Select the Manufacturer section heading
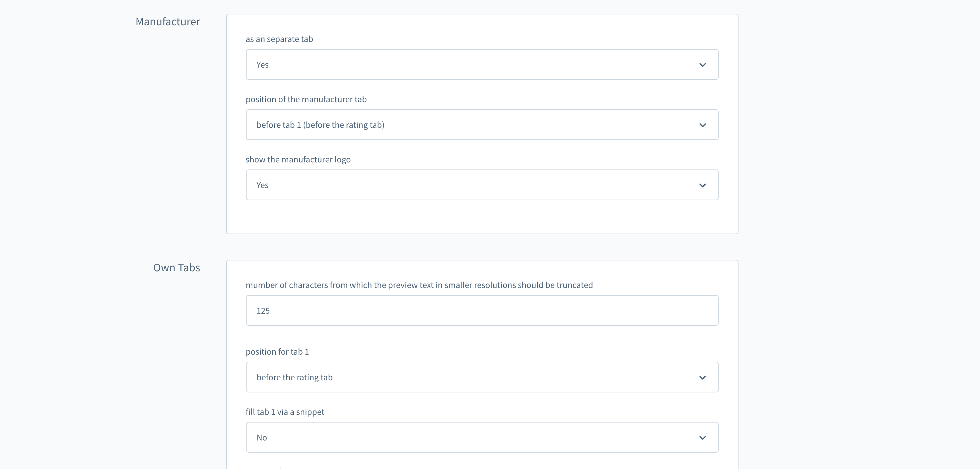980x469 pixels. coord(168,22)
